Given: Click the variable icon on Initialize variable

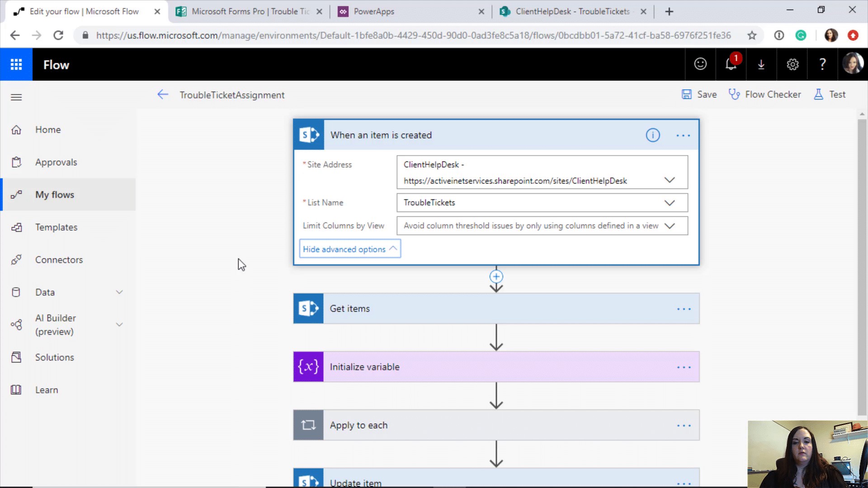Looking at the screenshot, I should pyautogui.click(x=308, y=367).
